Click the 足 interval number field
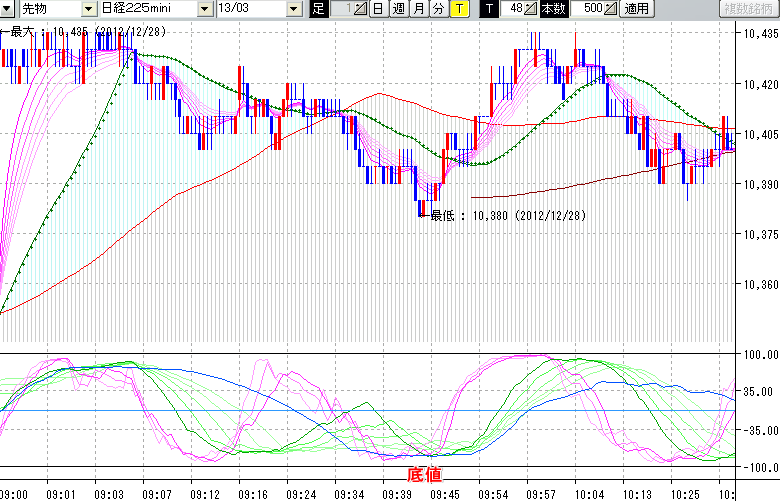Viewport: 780px width, 501px height. [341, 9]
